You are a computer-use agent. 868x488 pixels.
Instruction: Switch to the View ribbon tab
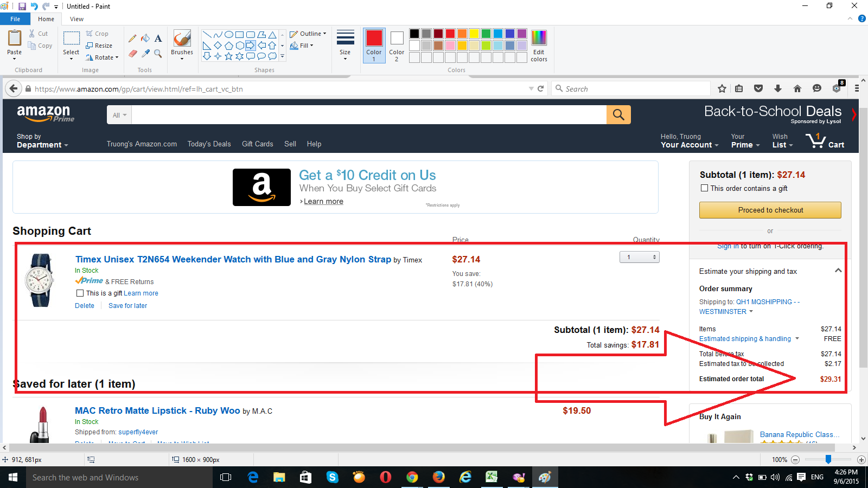point(76,19)
